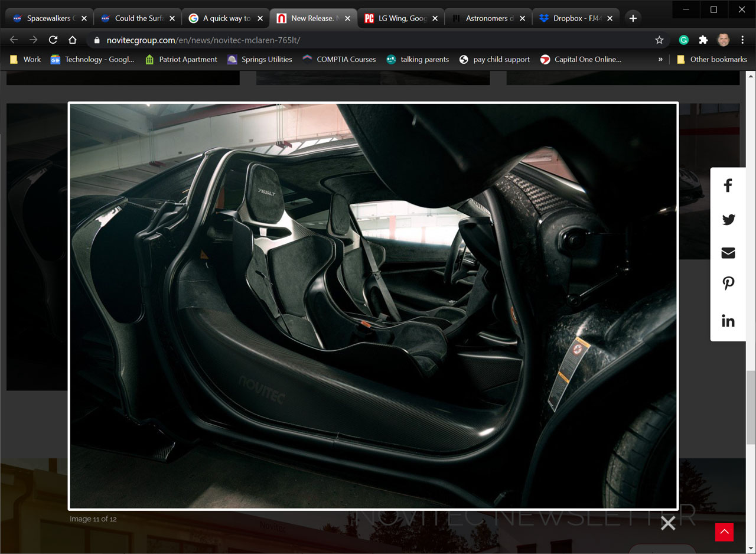Go to the browser home page

72,40
